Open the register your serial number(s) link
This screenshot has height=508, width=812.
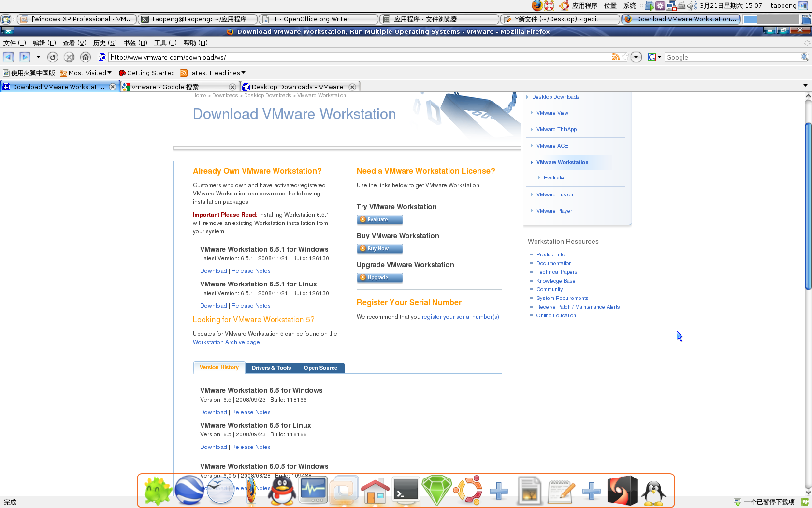tap(461, 317)
